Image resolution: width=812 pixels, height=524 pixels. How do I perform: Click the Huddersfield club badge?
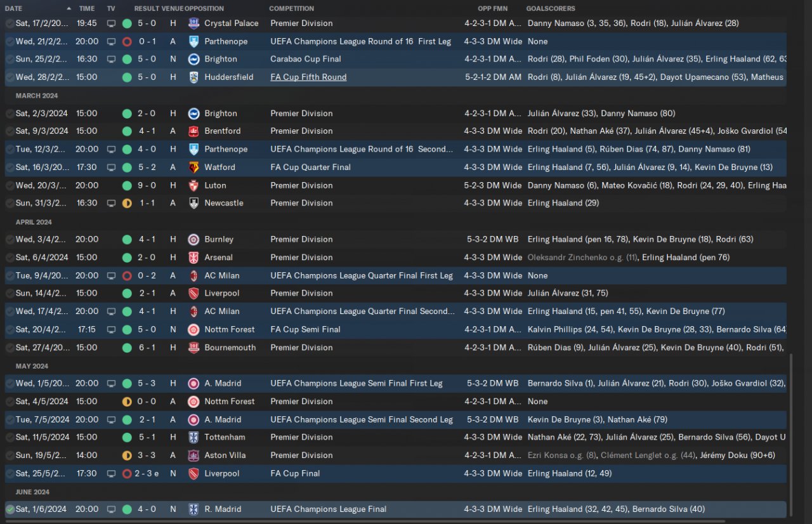coord(194,77)
